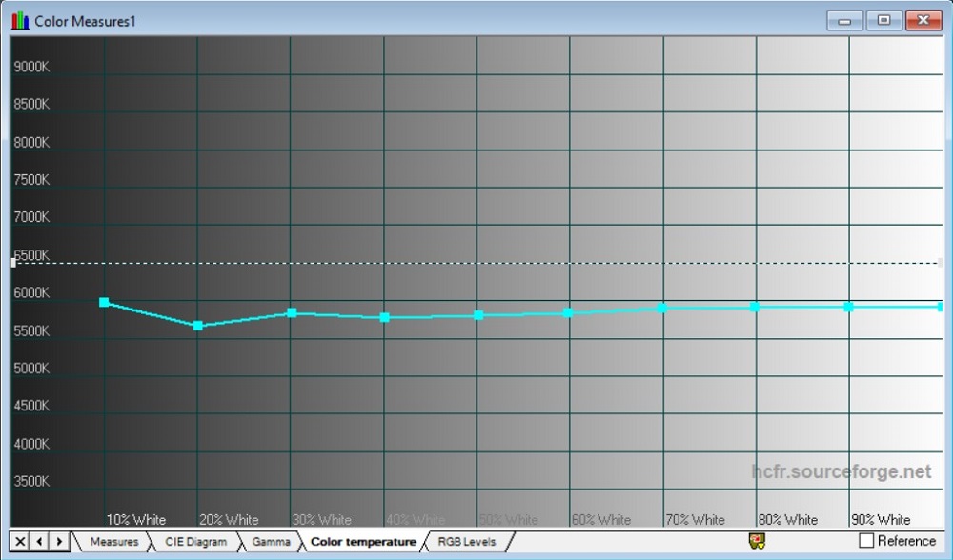Click the Color Measures1 window title text
This screenshot has width=953, height=560.
coord(85,21)
